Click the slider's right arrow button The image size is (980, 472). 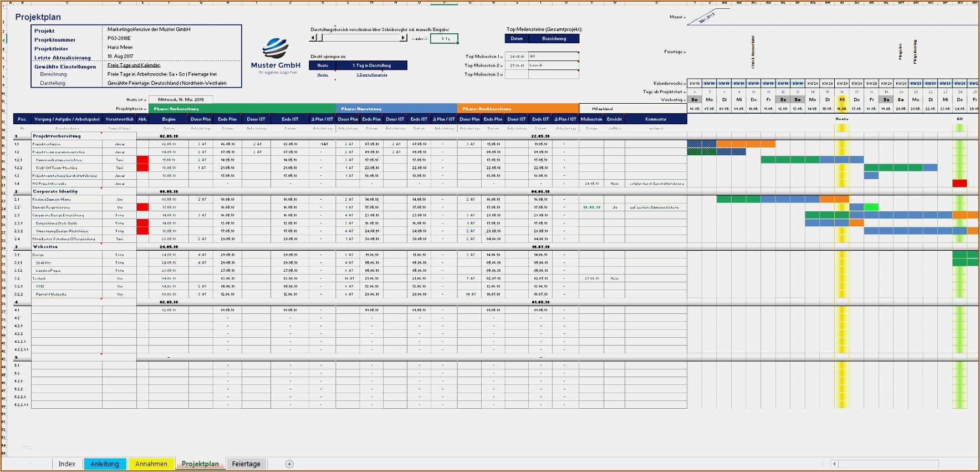tap(403, 38)
